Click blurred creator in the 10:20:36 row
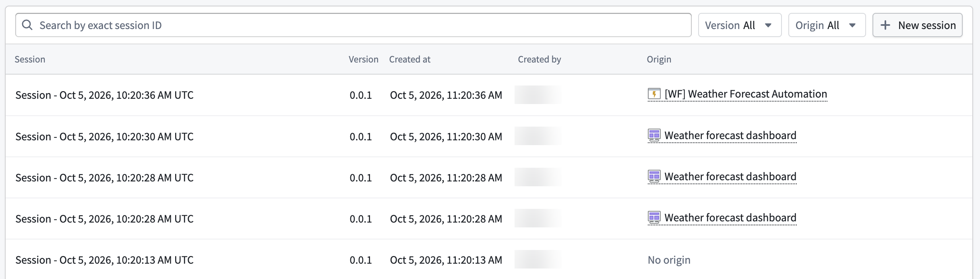 (538, 95)
